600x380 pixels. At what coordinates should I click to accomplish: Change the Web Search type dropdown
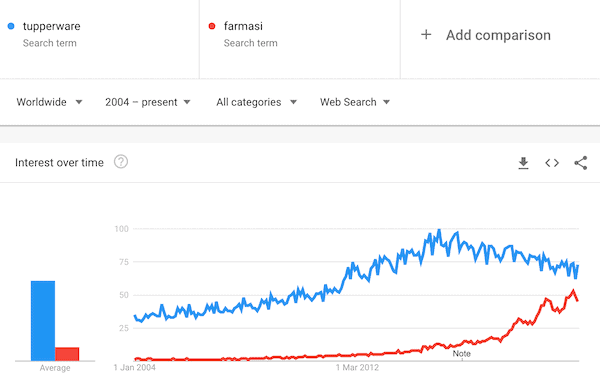click(x=355, y=102)
